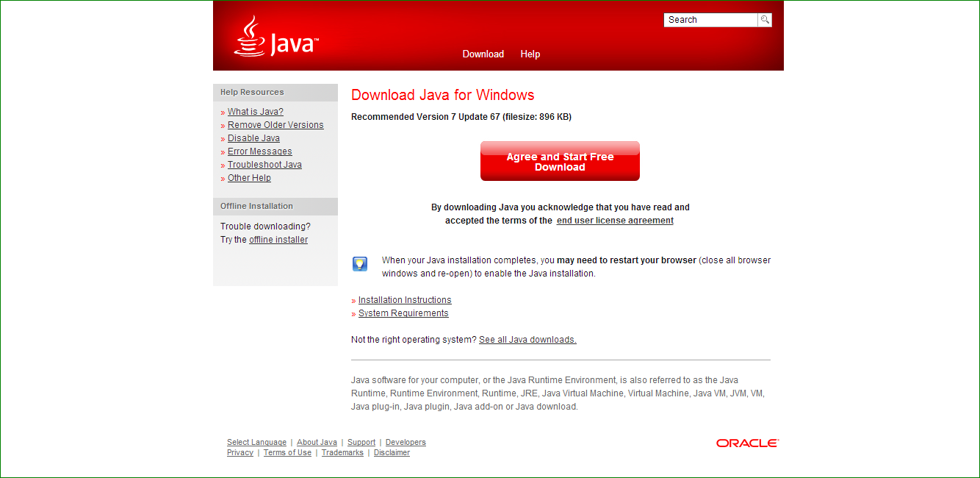Open the Disable Java link
The image size is (980, 478).
pos(253,138)
